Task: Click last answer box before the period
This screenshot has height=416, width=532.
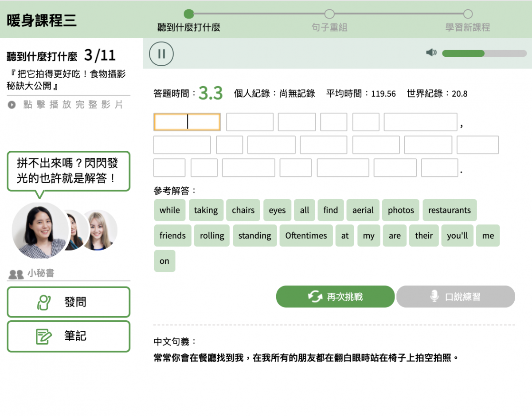Action: tap(439, 168)
